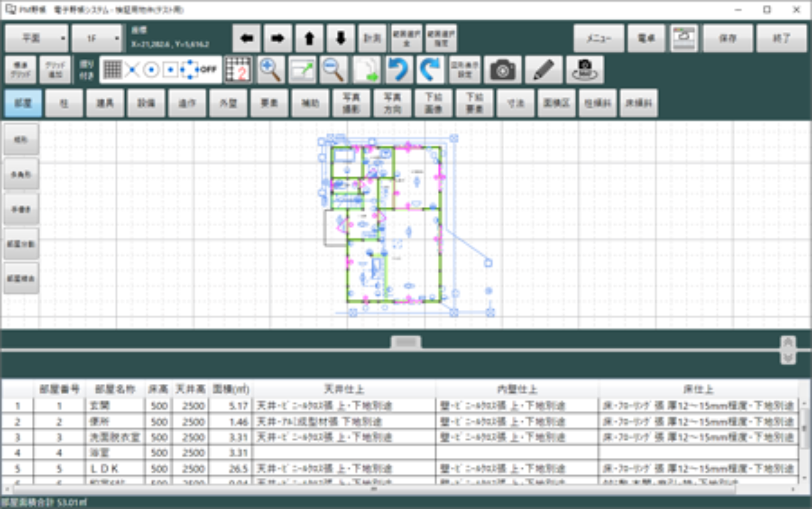Pan the drawing right with the right arrow

pyautogui.click(x=278, y=39)
